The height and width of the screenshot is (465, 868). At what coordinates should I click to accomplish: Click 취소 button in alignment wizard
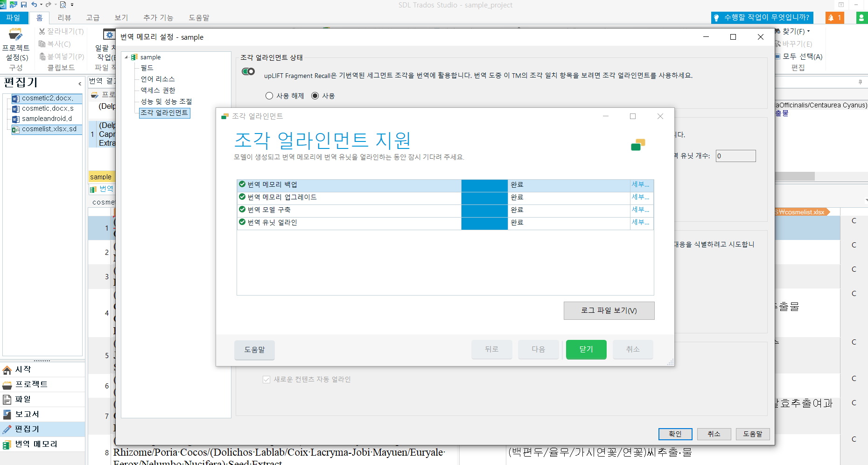633,349
